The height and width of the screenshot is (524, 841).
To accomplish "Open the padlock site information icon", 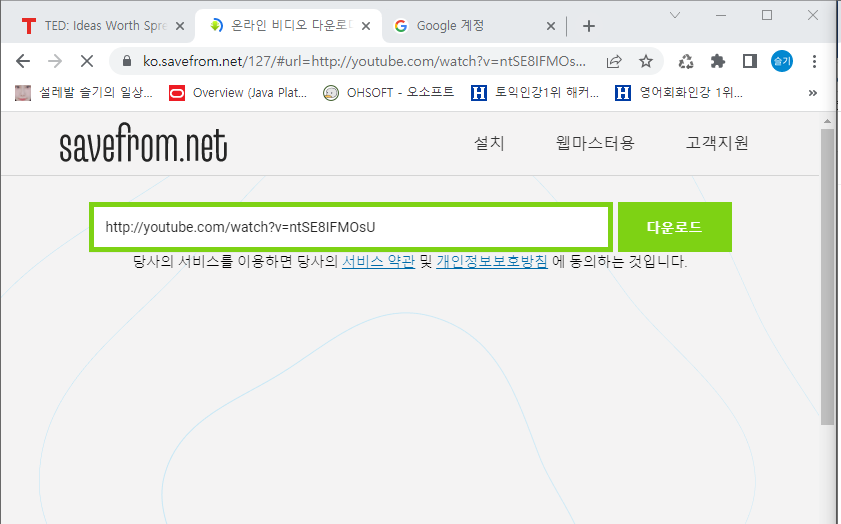I will (127, 61).
